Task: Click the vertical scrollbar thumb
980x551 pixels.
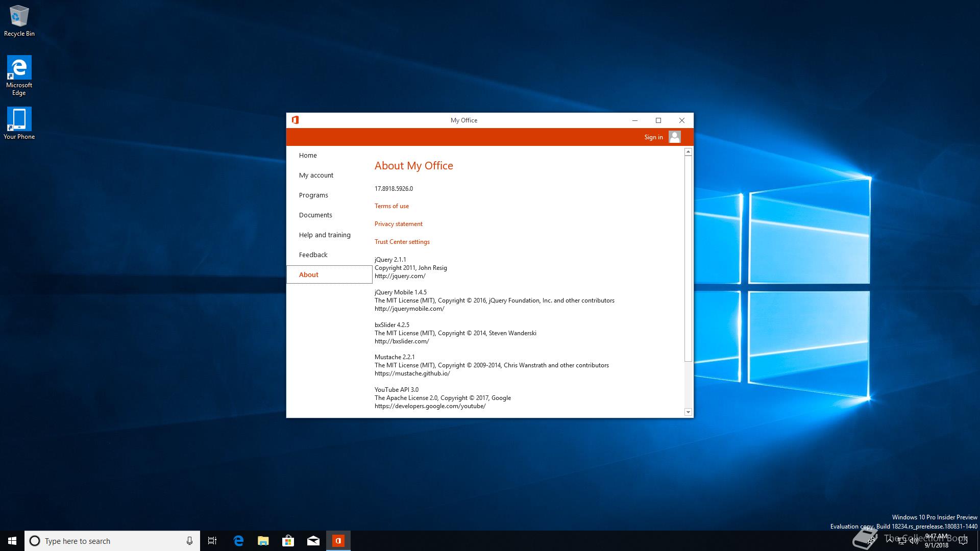Action: (x=688, y=259)
